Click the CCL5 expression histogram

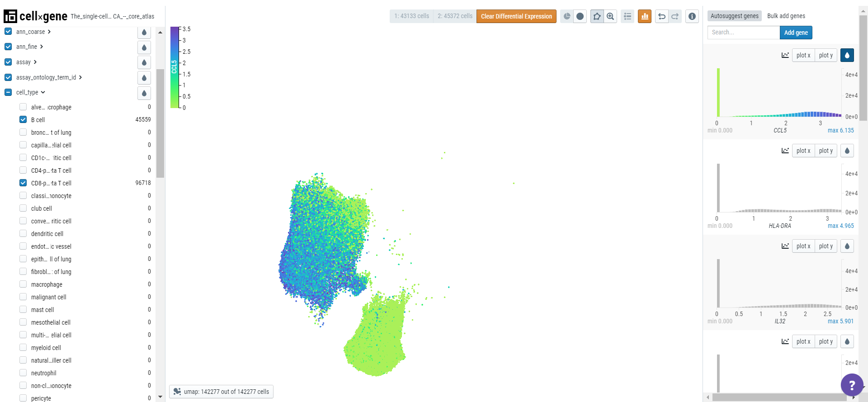[x=778, y=92]
